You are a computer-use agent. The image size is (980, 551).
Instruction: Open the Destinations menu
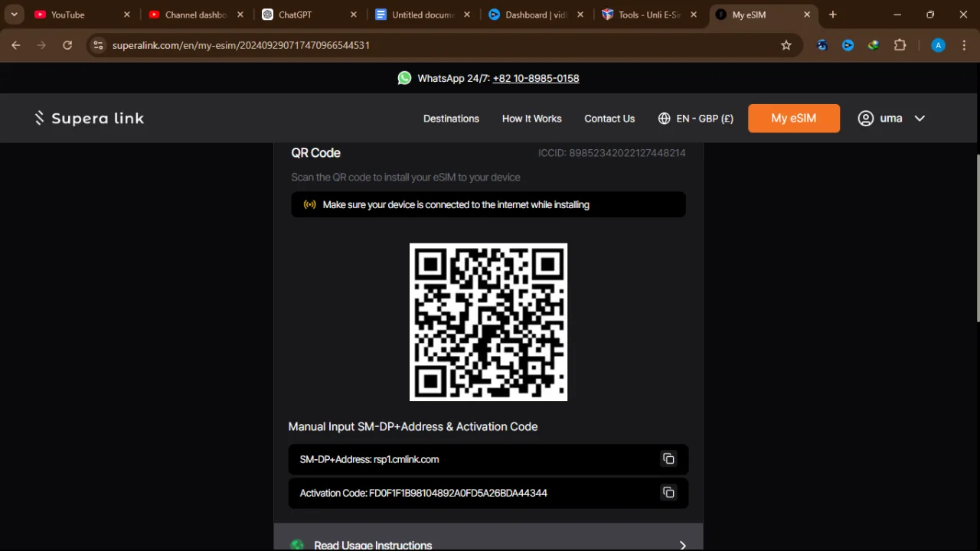click(x=451, y=119)
